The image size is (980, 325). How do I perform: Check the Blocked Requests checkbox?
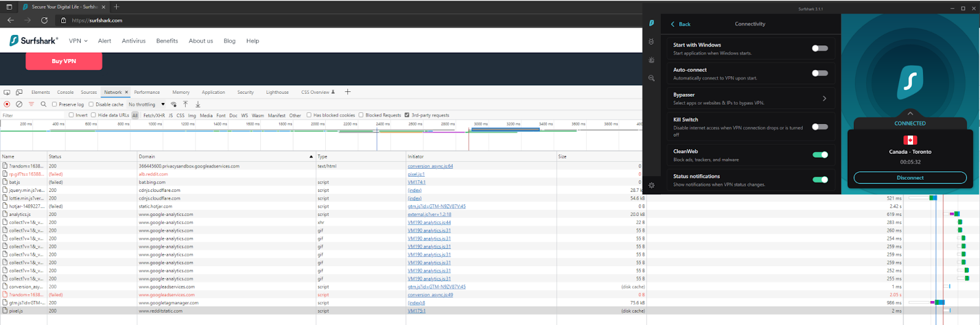click(x=361, y=115)
